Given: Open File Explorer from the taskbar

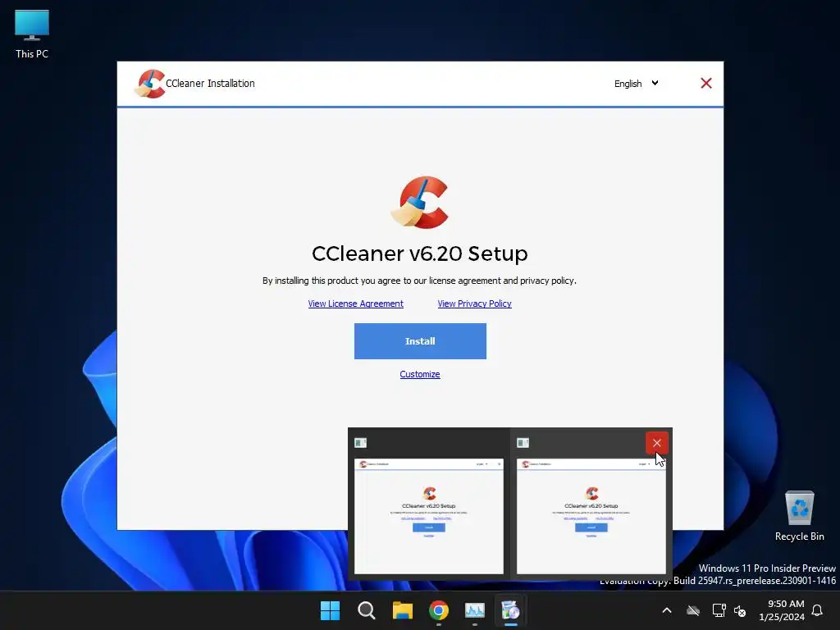Looking at the screenshot, I should click(x=402, y=610).
